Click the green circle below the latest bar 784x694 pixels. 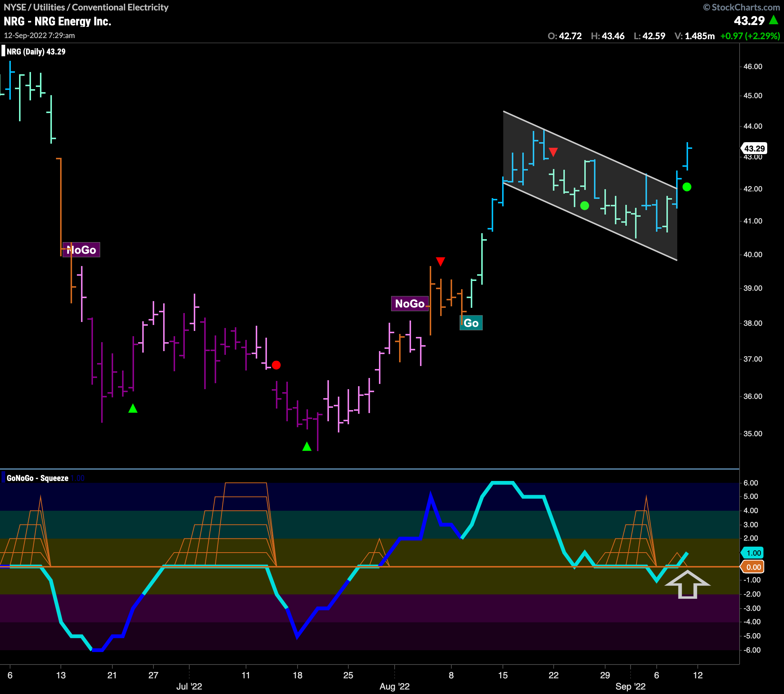(x=687, y=187)
